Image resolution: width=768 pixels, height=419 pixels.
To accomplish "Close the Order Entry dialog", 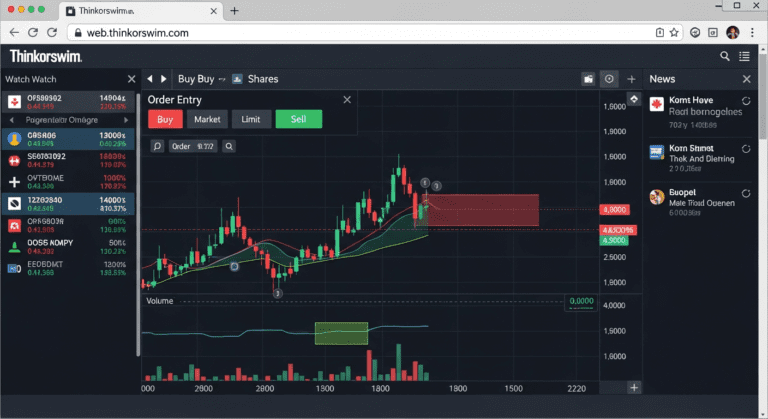I will point(347,100).
